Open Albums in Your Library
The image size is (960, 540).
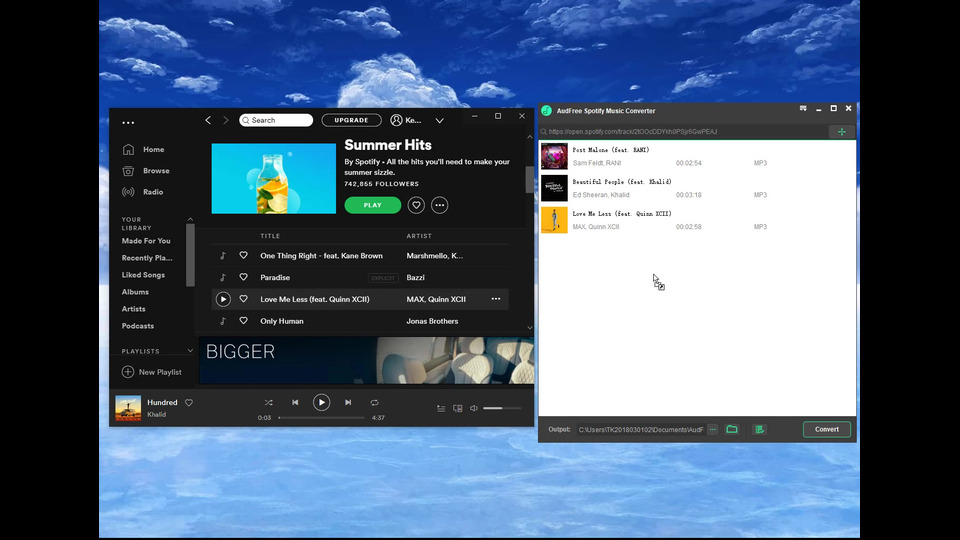[135, 292]
